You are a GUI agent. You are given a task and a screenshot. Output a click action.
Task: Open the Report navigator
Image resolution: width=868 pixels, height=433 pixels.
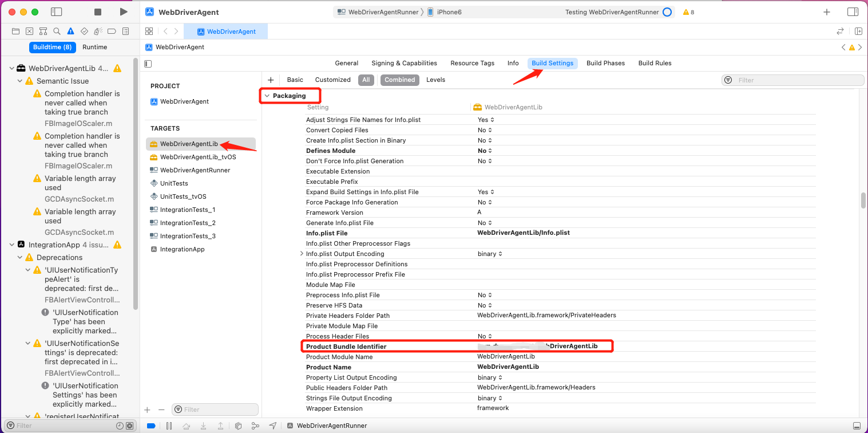pos(126,32)
